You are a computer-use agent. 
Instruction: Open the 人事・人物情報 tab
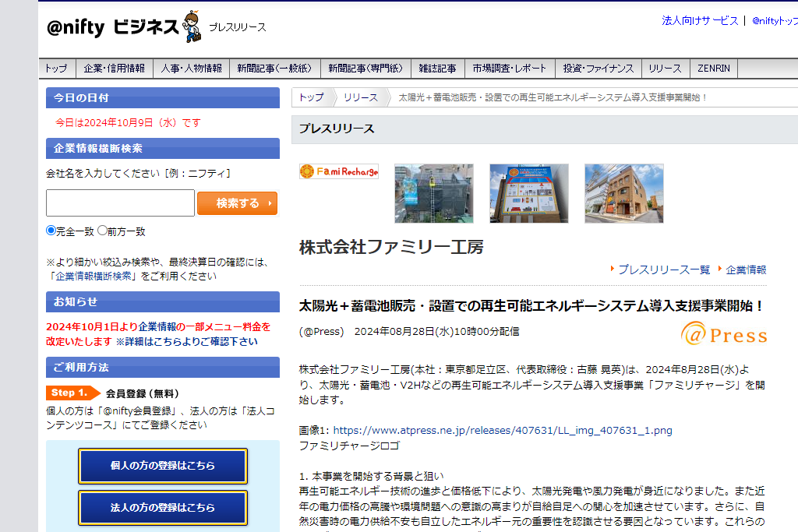192,69
